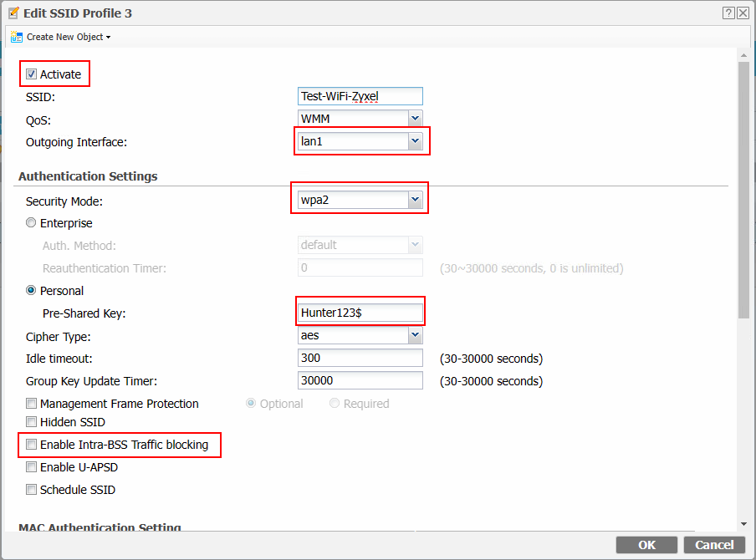Image resolution: width=756 pixels, height=560 pixels.
Task: Click the Cancel button
Action: click(714, 544)
